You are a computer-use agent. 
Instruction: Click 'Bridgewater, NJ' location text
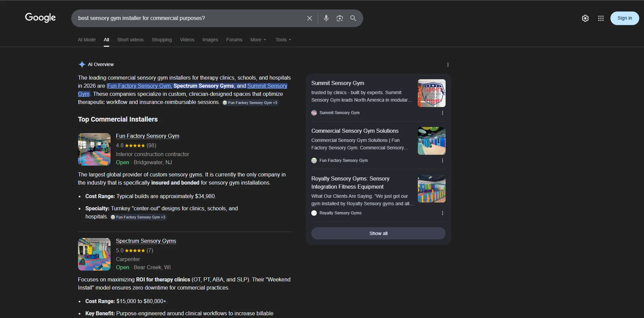[x=153, y=162]
